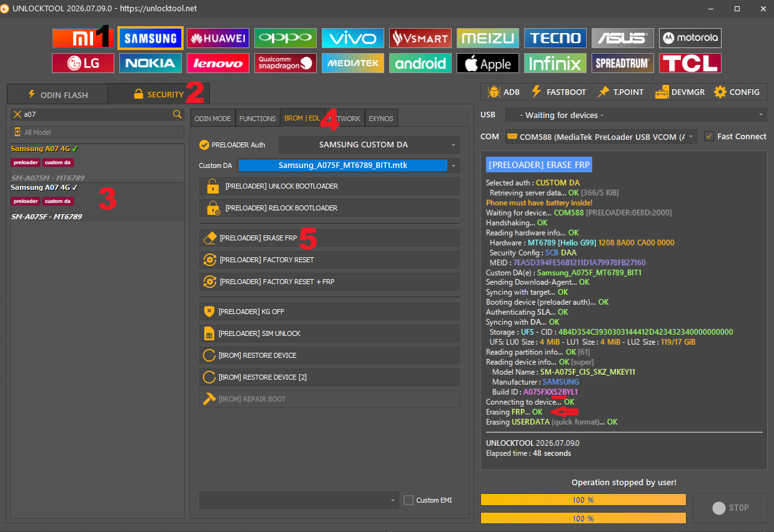Choose the Apple brand logo
The image size is (774, 532).
pos(488,63)
